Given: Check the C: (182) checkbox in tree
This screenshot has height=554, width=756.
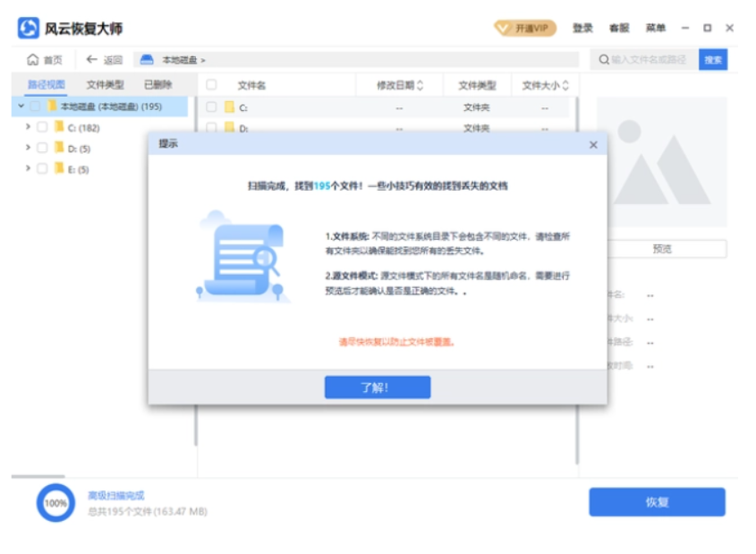Looking at the screenshot, I should [42, 127].
